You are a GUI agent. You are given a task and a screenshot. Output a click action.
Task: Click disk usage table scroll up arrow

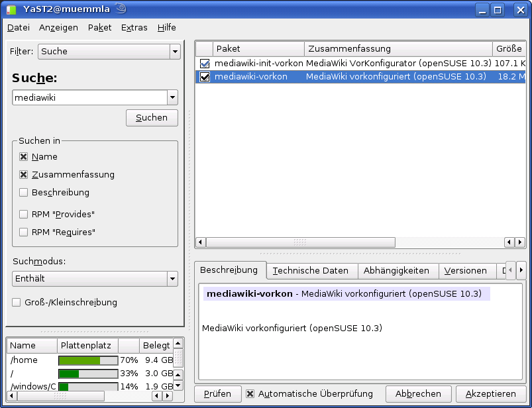[178, 343]
